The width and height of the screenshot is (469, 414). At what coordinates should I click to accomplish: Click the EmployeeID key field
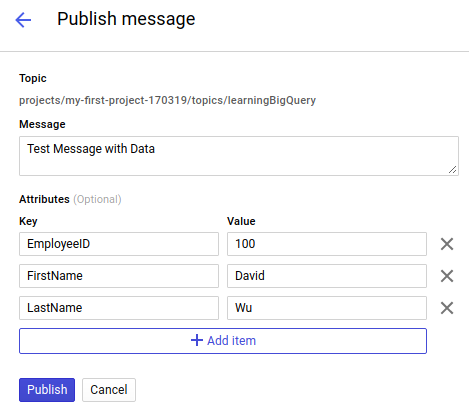click(119, 244)
